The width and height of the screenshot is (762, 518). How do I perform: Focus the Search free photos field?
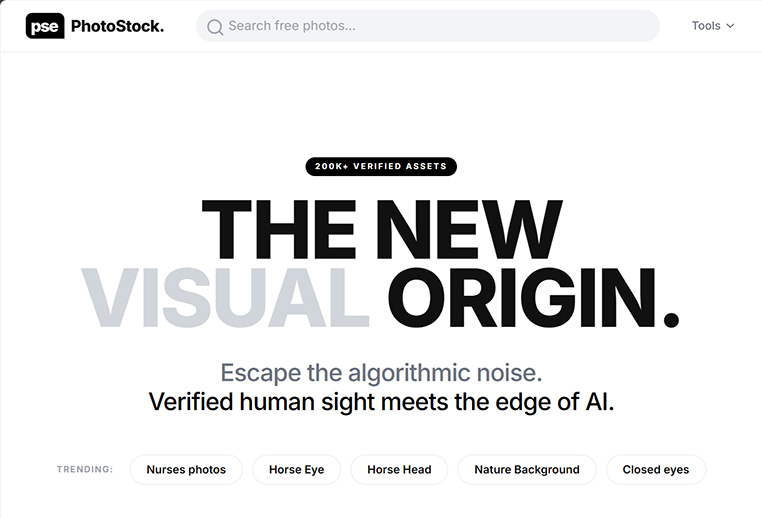428,26
